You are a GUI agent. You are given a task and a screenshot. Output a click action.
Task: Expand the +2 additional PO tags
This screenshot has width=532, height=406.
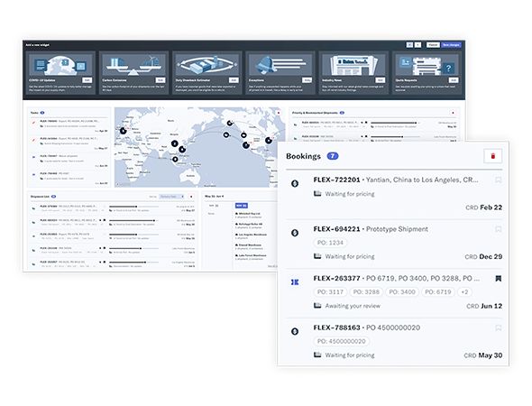pyautogui.click(x=464, y=292)
